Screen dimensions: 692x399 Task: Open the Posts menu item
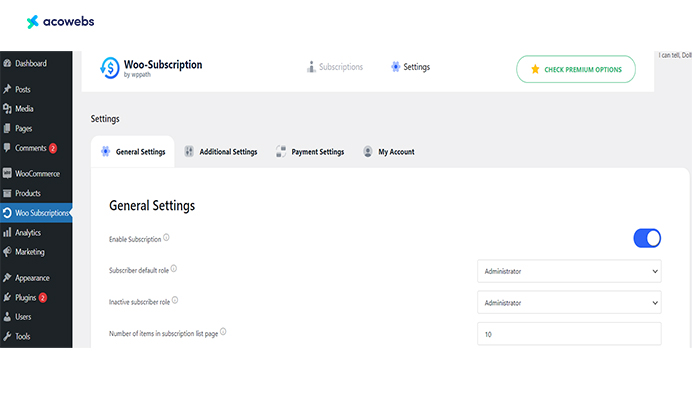tap(36, 89)
